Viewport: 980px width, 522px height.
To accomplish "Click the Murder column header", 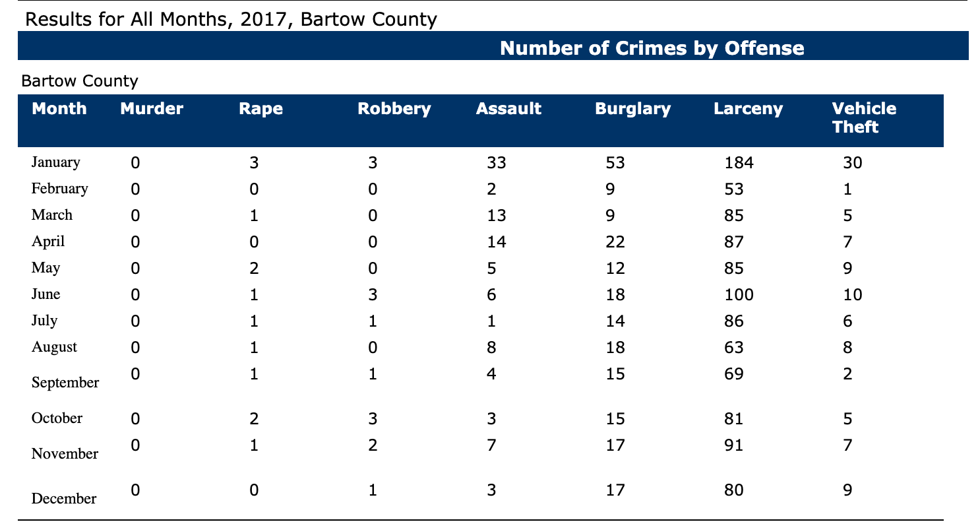I will click(x=152, y=109).
